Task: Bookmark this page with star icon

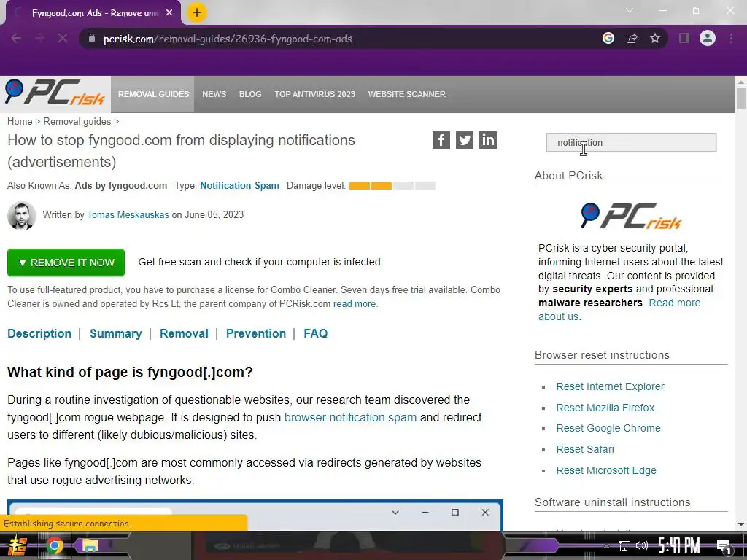Action: [x=655, y=38]
